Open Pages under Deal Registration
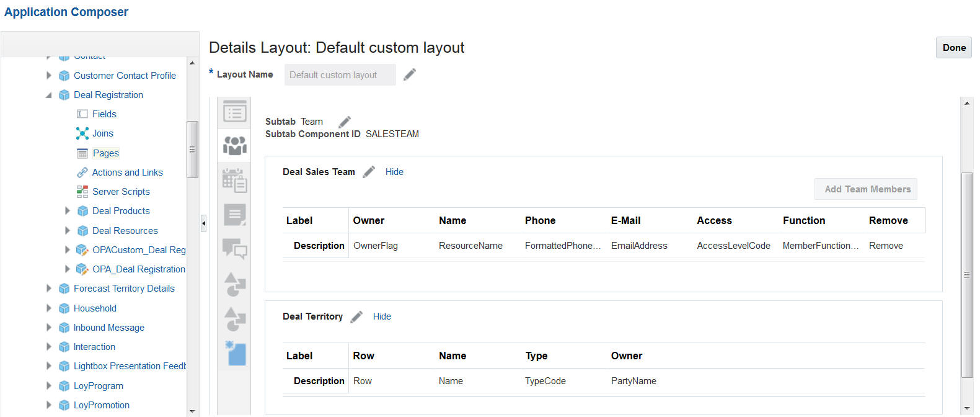This screenshot has width=980, height=417. click(x=105, y=153)
